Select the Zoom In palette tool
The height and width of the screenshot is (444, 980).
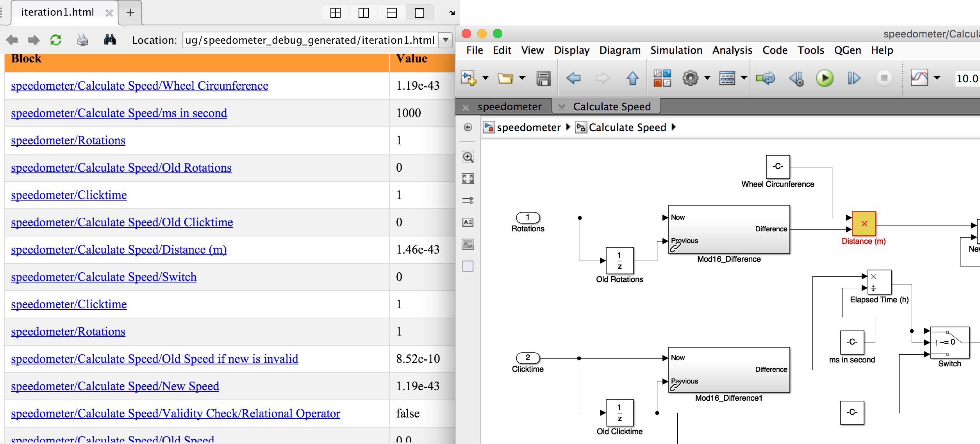click(x=468, y=157)
